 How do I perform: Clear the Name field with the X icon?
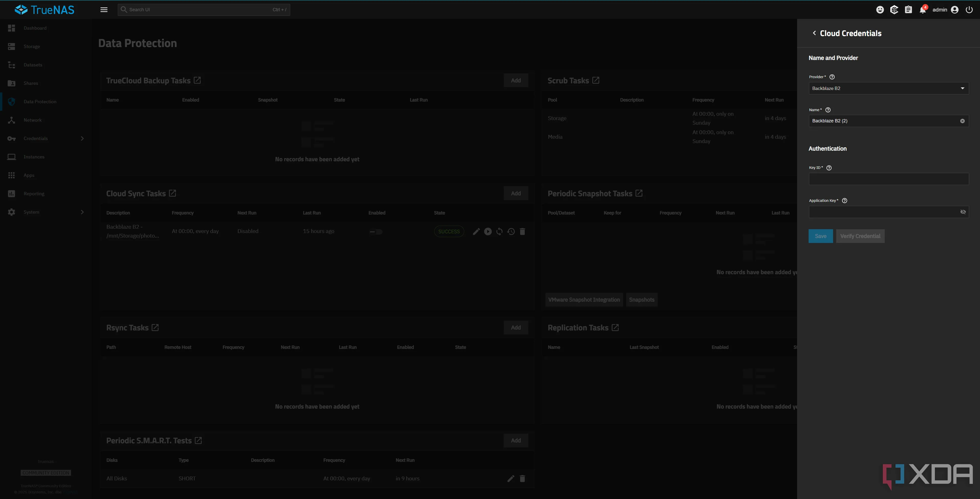point(962,121)
